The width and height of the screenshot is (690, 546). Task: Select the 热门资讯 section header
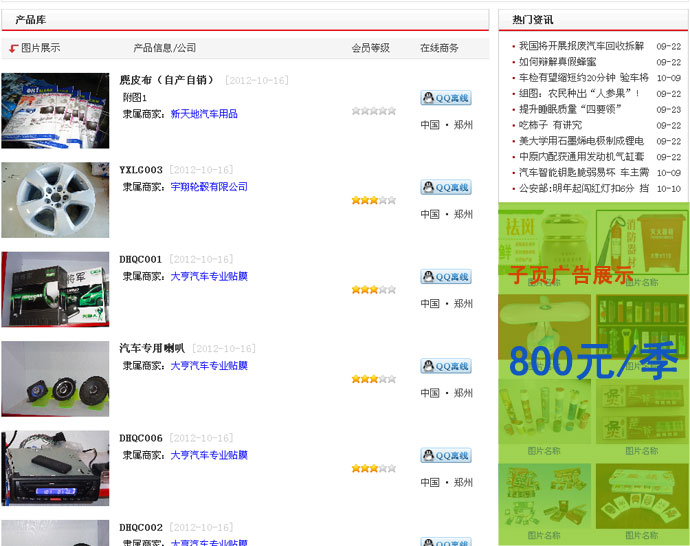[x=533, y=19]
